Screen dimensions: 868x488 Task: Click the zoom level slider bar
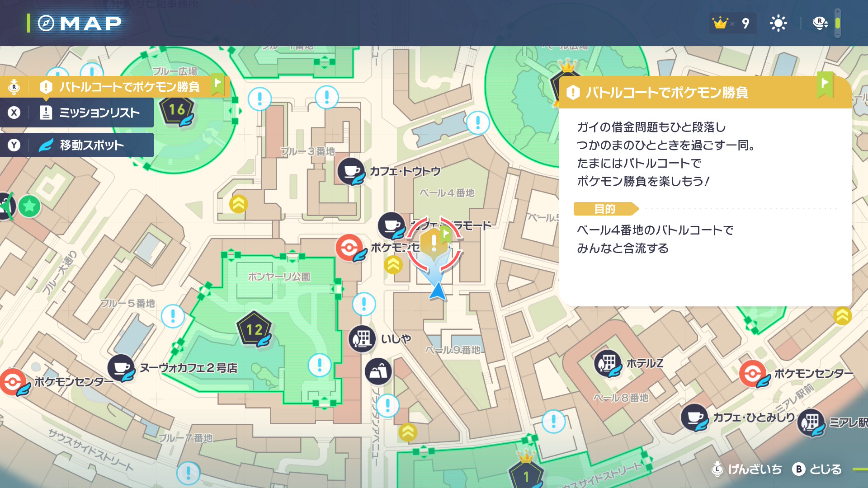click(x=838, y=23)
